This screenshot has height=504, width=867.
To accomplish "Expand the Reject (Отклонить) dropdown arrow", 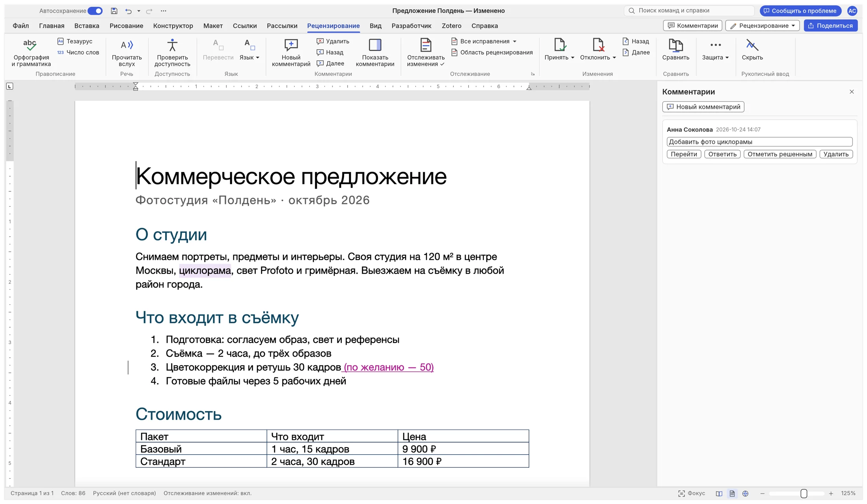I will click(x=614, y=57).
